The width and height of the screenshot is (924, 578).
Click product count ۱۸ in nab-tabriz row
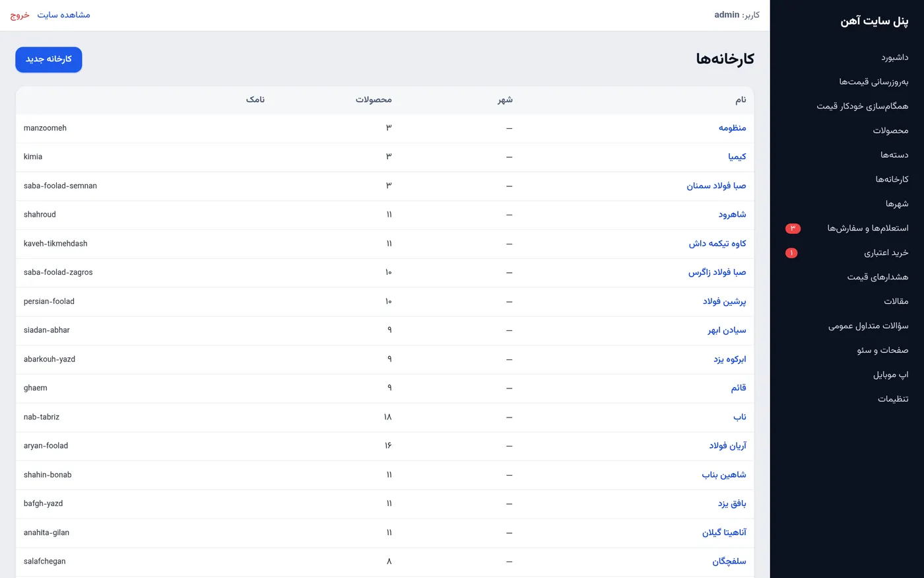tap(387, 417)
